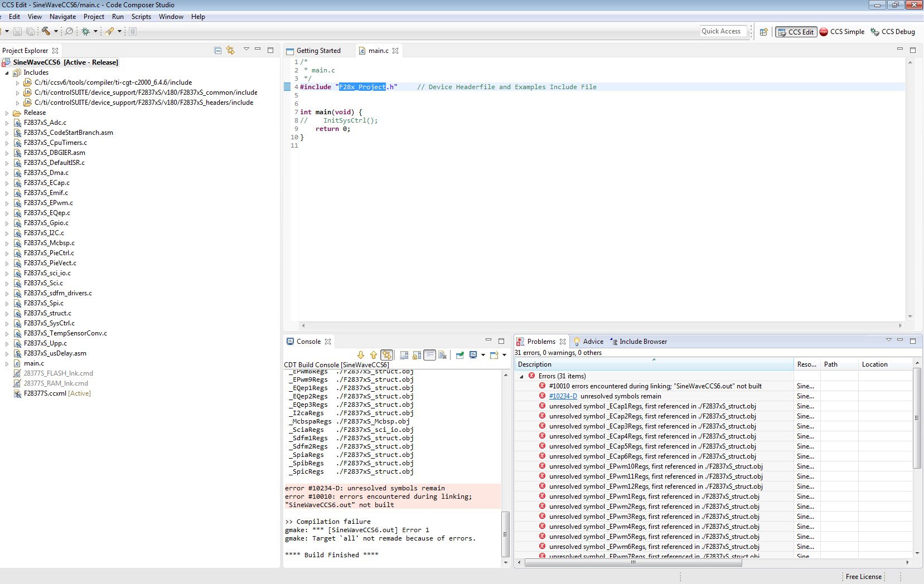Toggle Link with Editor in Project Explorer
The height and width of the screenshot is (584, 924).
coord(230,50)
